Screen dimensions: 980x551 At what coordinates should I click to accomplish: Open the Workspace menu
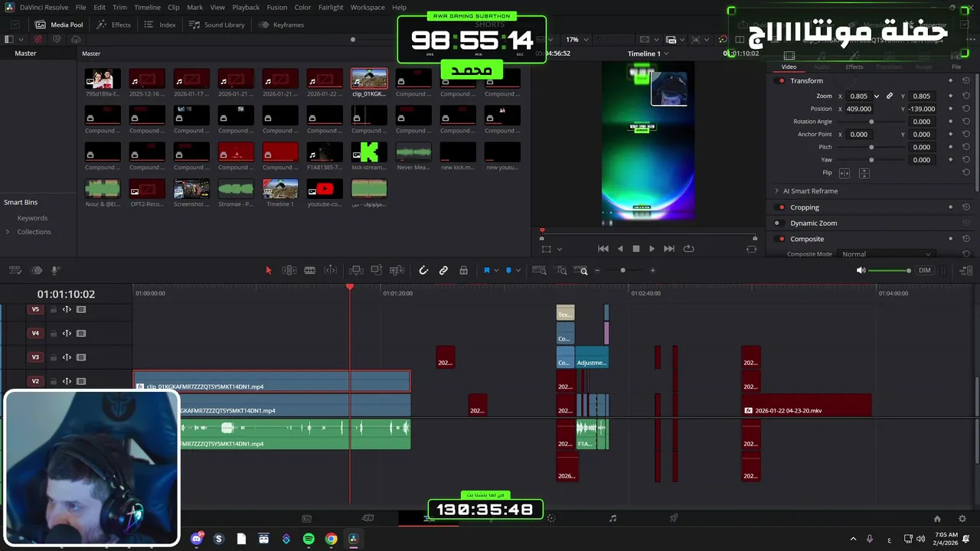tap(367, 7)
